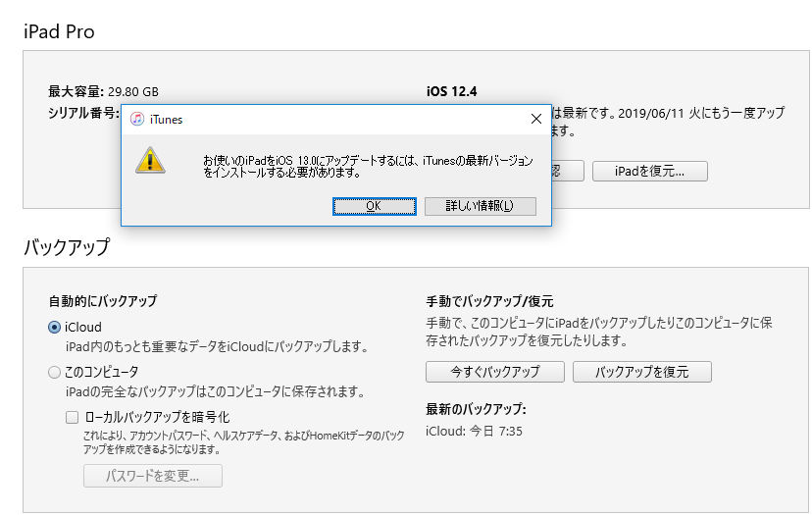Click the iCloud: 今日 7:35 text

pos(474,431)
